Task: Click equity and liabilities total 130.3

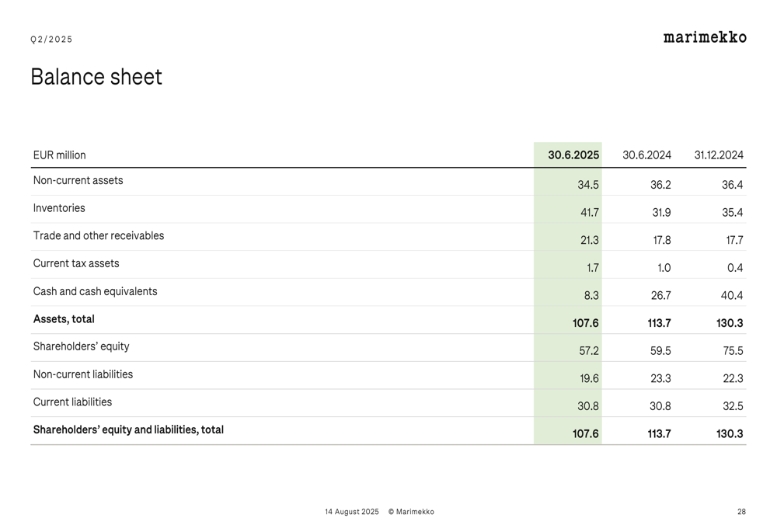Action: click(x=730, y=434)
